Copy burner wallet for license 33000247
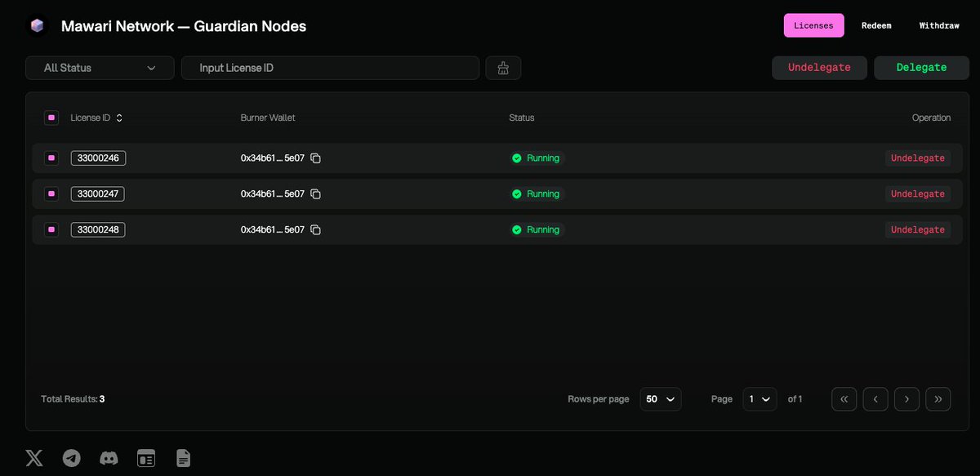 (315, 194)
